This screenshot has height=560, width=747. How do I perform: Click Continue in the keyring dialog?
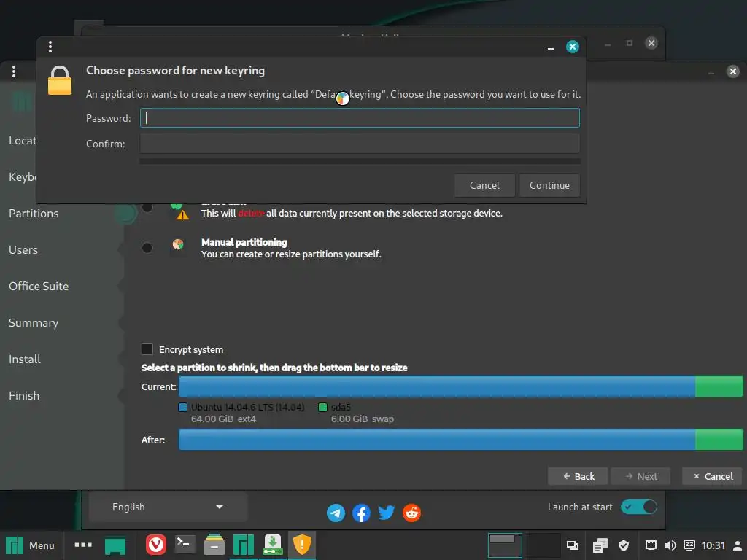(549, 185)
